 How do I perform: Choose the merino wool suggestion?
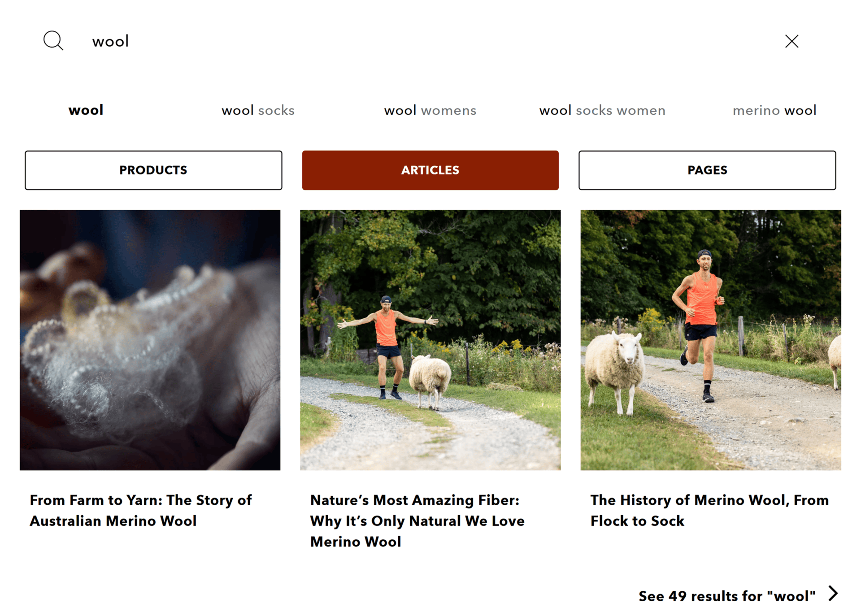point(774,110)
